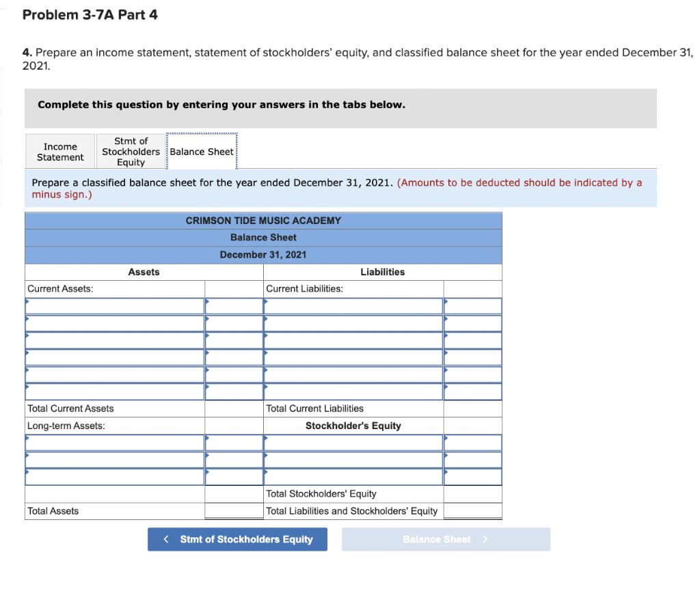Screen dimensions: 700x604
Task: Open the first dropdown under Current Liabilities
Action: click(x=352, y=305)
